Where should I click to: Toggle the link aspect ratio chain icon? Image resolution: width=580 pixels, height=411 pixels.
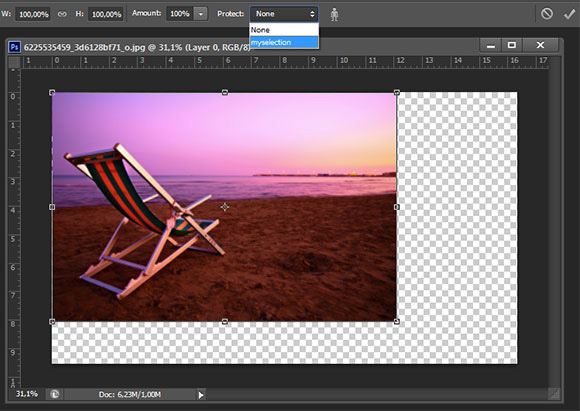pos(62,14)
